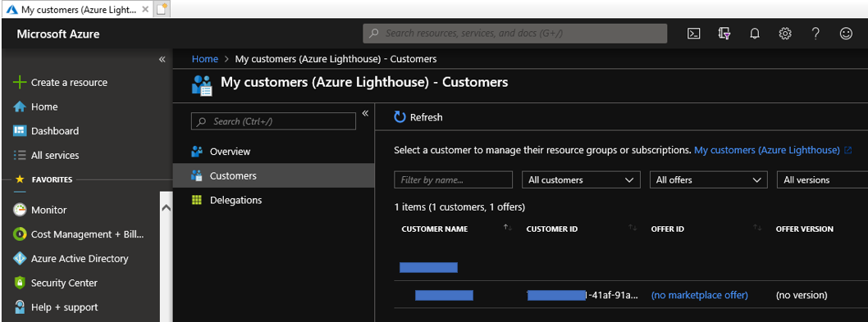This screenshot has width=868, height=322.
Task: Open a new browser tab
Action: coord(161,9)
